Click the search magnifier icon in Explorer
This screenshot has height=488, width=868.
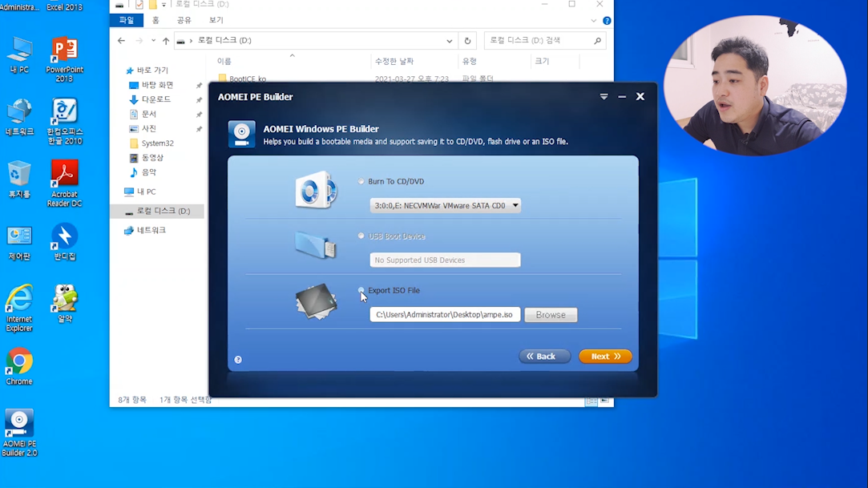597,40
